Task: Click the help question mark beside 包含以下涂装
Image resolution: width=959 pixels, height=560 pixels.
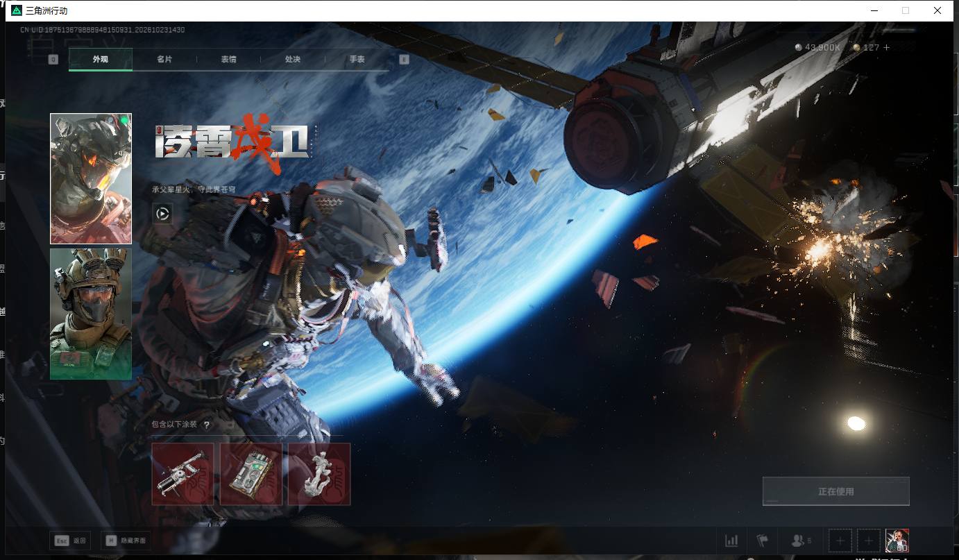Action: click(207, 425)
